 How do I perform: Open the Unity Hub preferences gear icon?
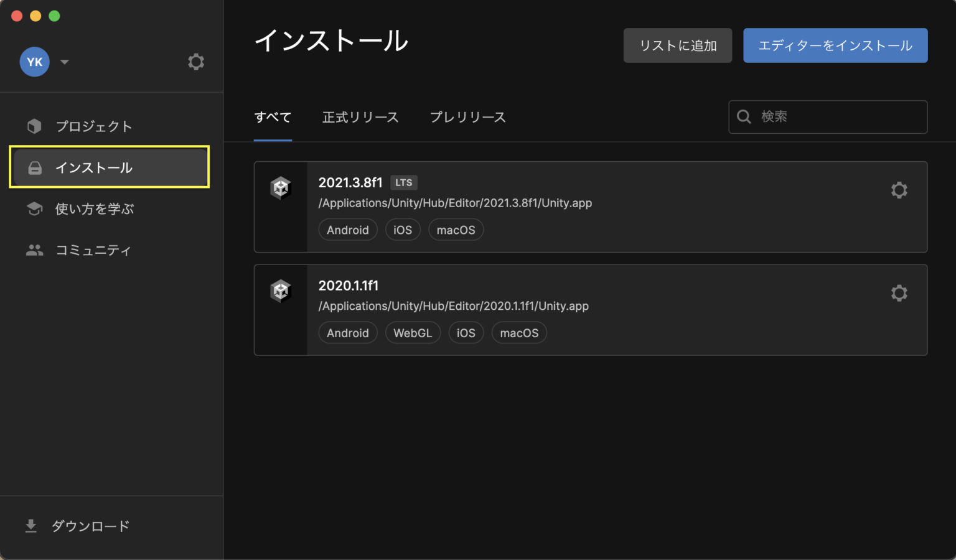(196, 62)
